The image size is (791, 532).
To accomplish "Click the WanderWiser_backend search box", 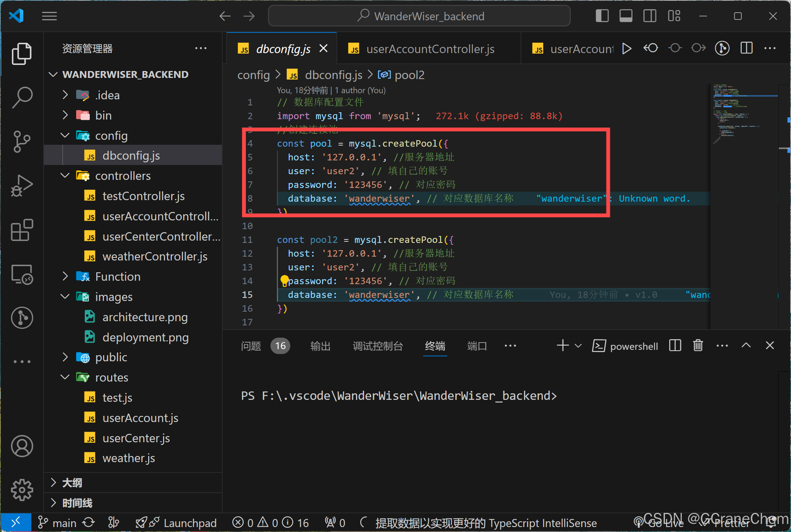I will [x=419, y=16].
